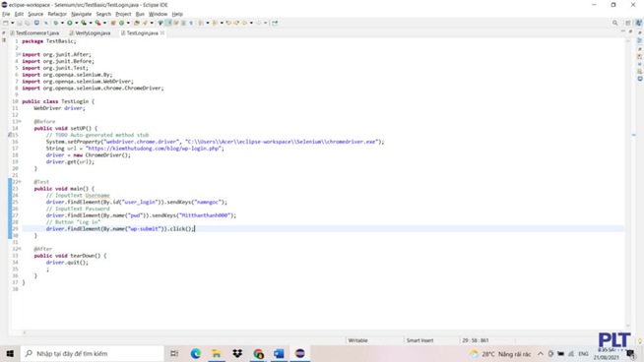Viewport: 644px width, 362px height.
Task: Navigate Back with the yellow arrow
Action: pyautogui.click(x=245, y=23)
